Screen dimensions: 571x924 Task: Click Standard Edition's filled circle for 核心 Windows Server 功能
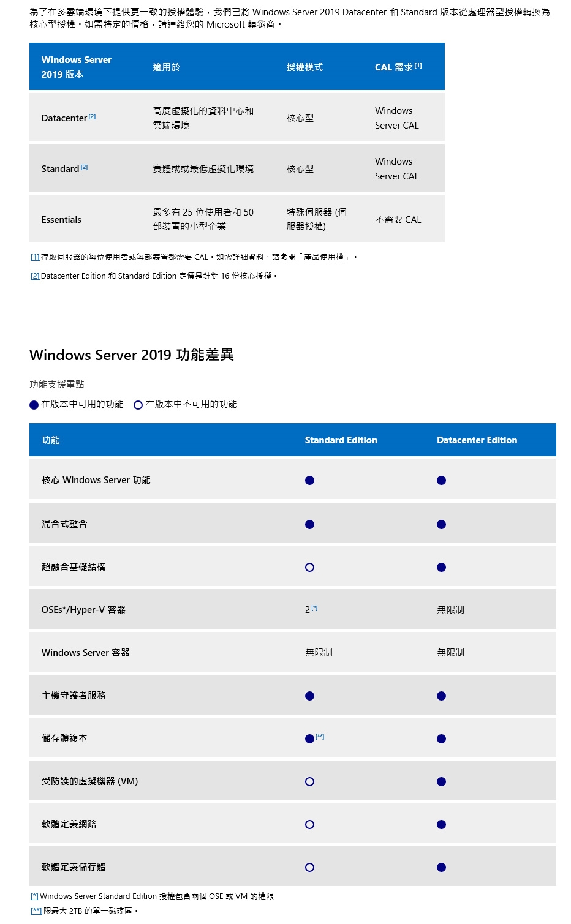(309, 481)
